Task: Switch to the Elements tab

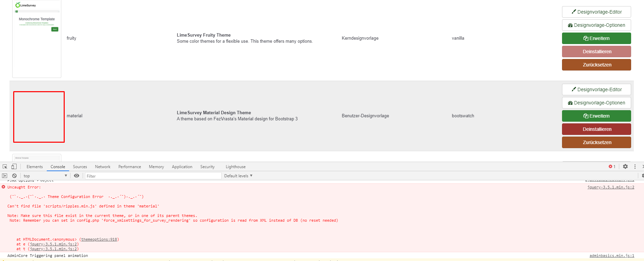Action: 35,167
